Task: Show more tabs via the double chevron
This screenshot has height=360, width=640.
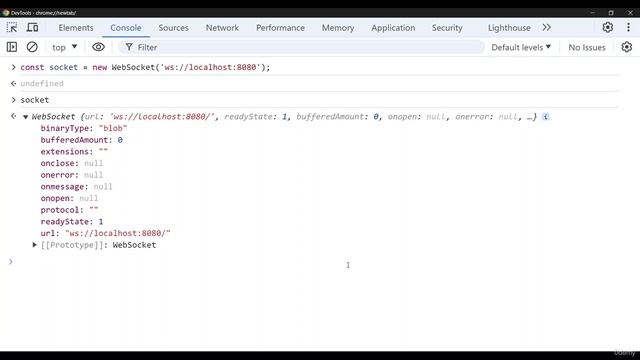Action: pyautogui.click(x=547, y=27)
